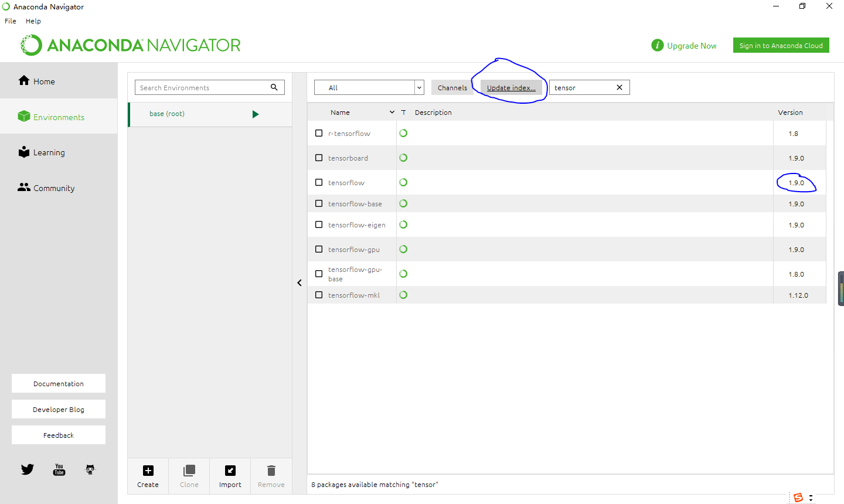
Task: Click status circle icon for tensorflow-mkl
Action: 403,295
